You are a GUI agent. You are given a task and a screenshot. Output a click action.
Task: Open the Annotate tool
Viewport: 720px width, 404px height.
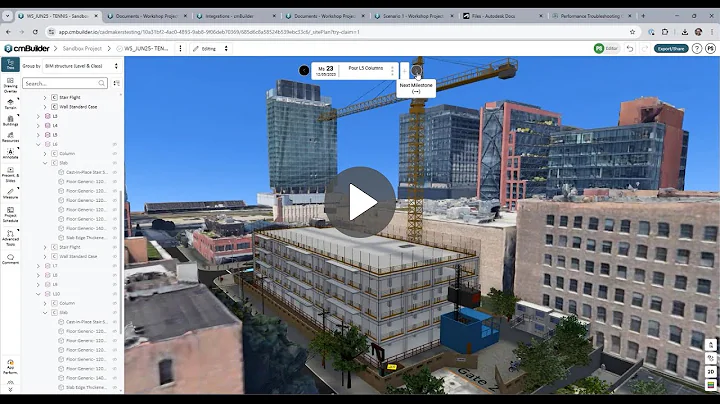click(10, 154)
